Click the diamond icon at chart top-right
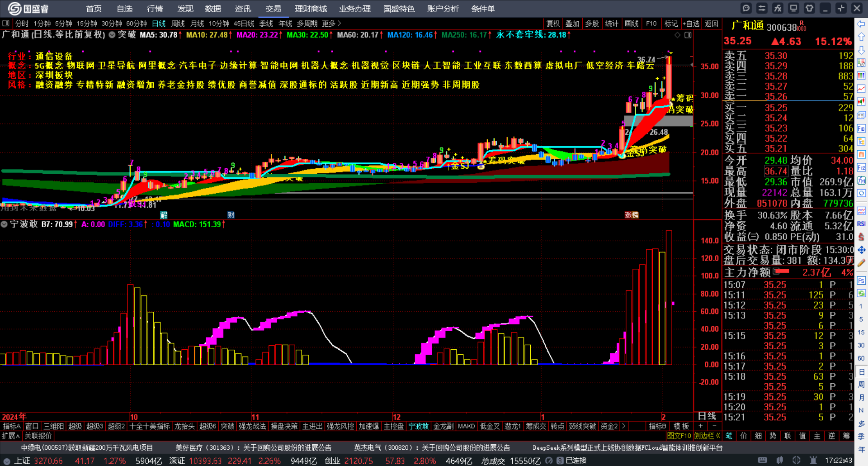Viewport: 868px width, 466px height. (677, 35)
